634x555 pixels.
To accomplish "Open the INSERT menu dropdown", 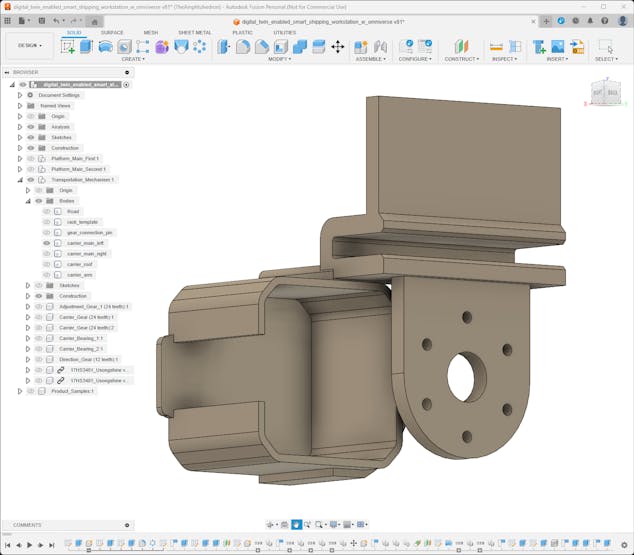I will point(557,59).
